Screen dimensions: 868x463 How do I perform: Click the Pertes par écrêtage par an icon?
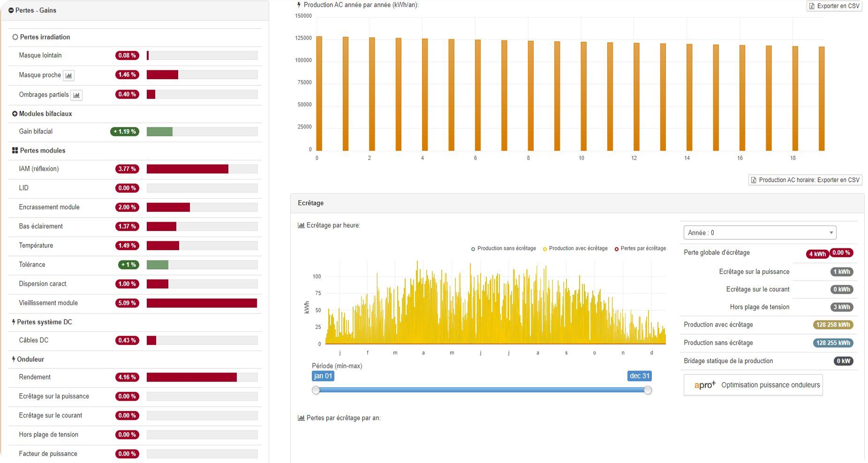coord(301,418)
